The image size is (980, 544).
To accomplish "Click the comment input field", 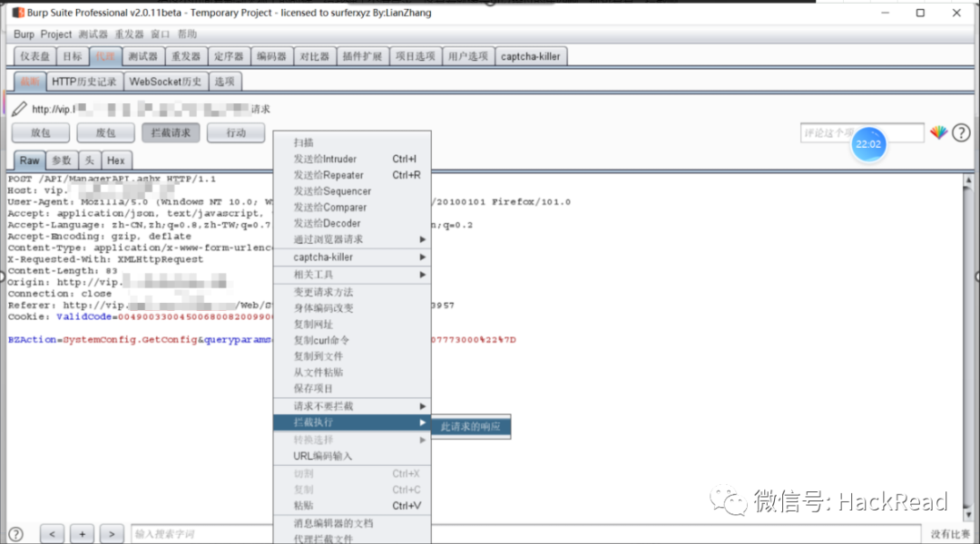I will pos(862,133).
